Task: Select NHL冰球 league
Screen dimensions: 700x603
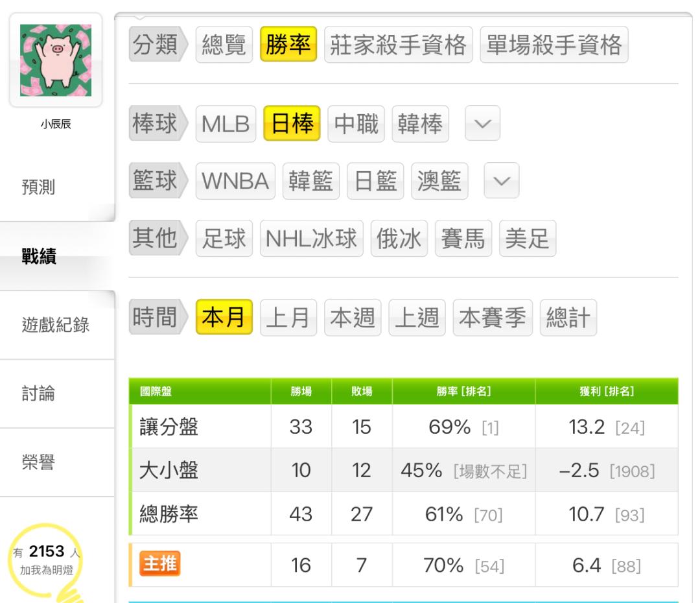Action: pos(312,238)
